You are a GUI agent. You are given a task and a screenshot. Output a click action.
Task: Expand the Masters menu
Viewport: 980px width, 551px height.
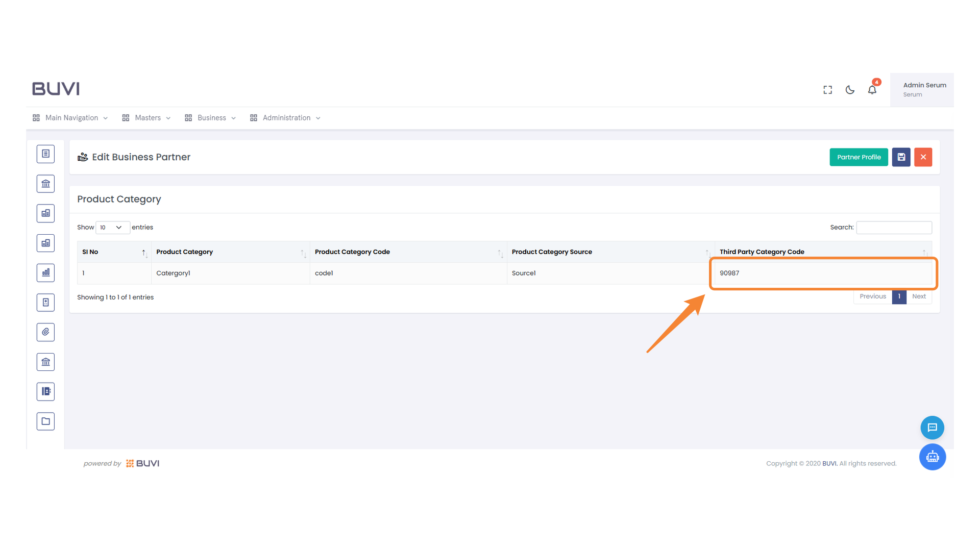[x=147, y=118]
